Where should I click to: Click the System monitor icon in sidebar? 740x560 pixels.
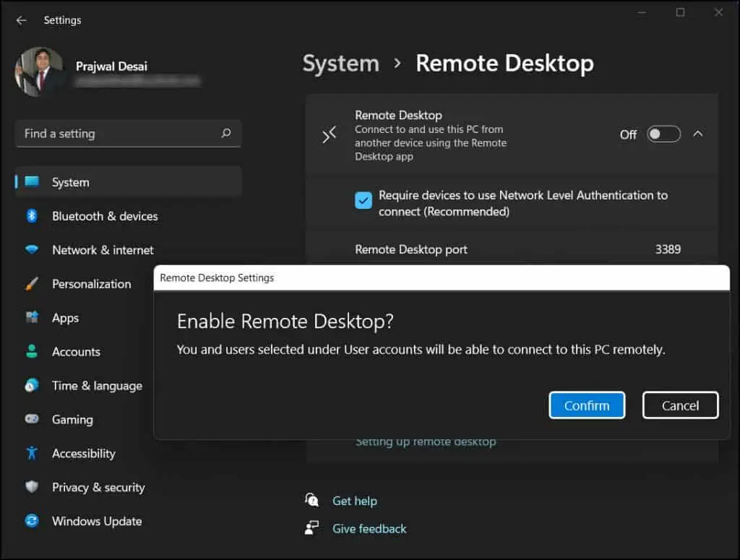pyautogui.click(x=32, y=181)
